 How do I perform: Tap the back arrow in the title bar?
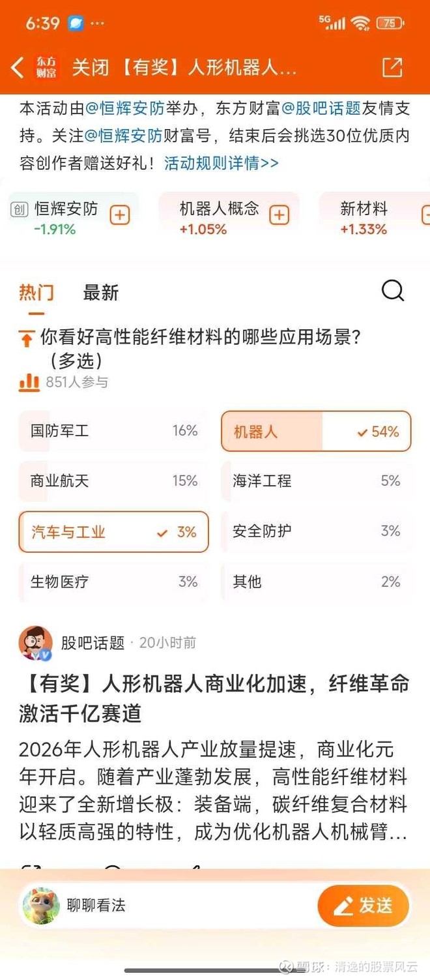18,67
